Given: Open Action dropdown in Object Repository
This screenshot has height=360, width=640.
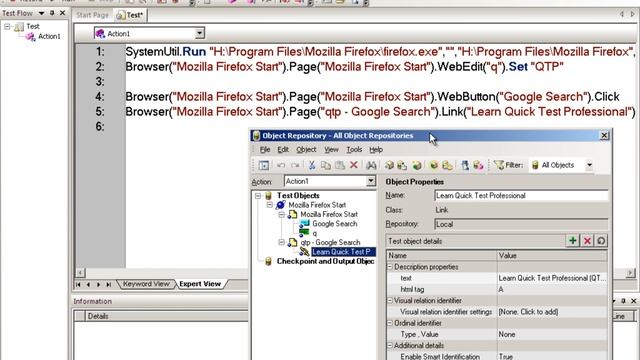Looking at the screenshot, I should (371, 181).
